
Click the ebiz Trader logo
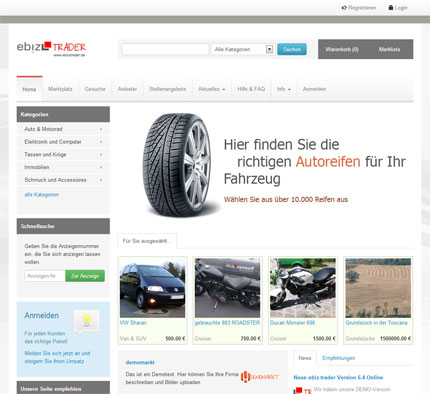51,49
